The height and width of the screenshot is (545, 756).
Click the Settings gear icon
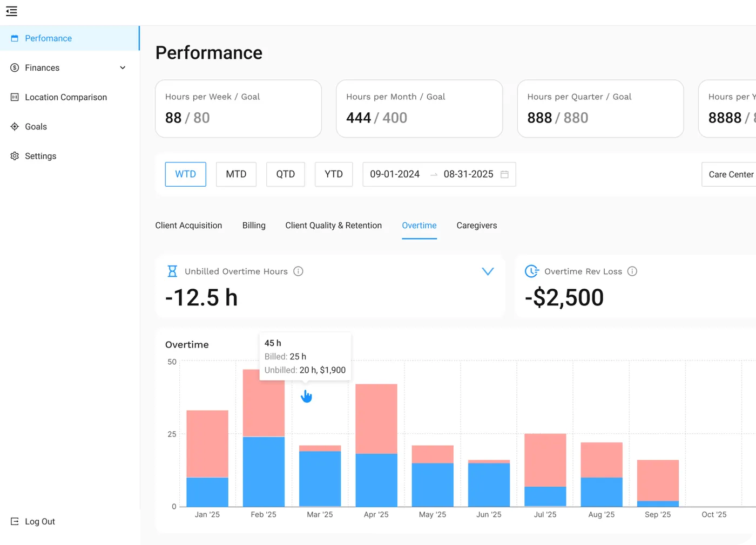15,156
